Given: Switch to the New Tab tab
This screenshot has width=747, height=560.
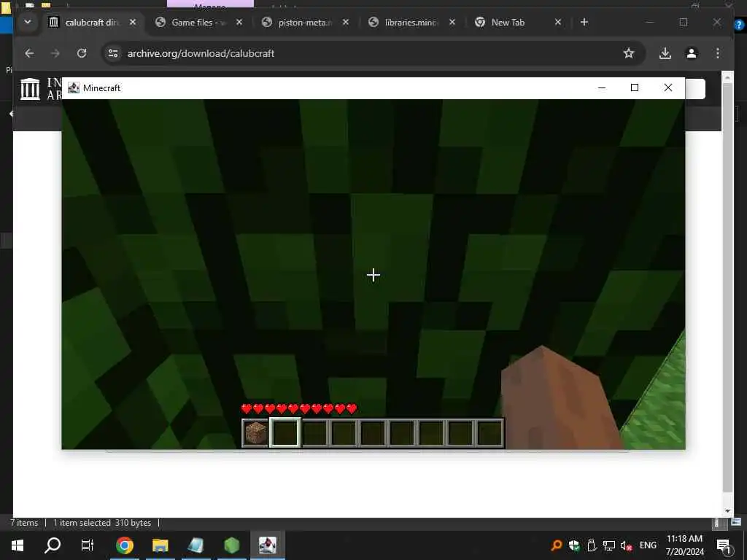Looking at the screenshot, I should tap(508, 23).
